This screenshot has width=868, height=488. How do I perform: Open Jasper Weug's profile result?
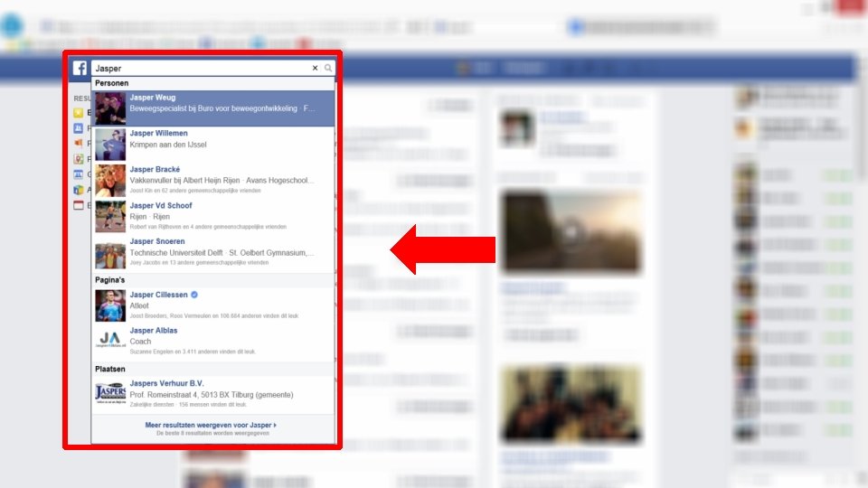click(x=213, y=108)
